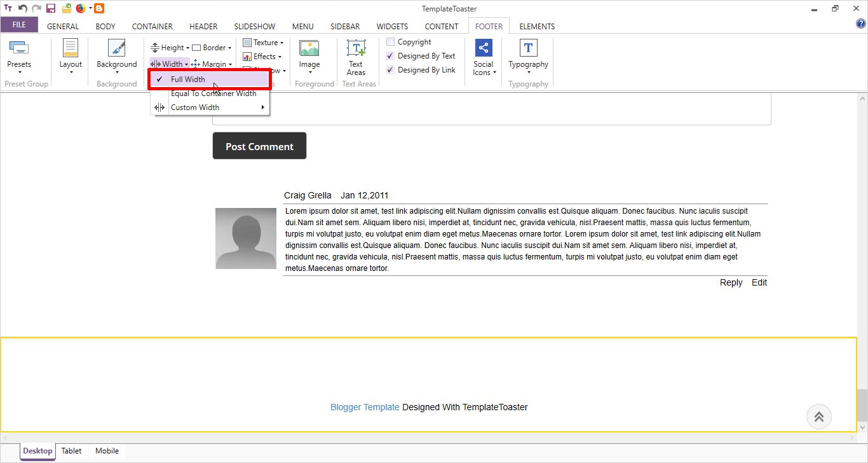Toggle the Designed By Link checkbox
The width and height of the screenshot is (868, 463).
pos(391,70)
